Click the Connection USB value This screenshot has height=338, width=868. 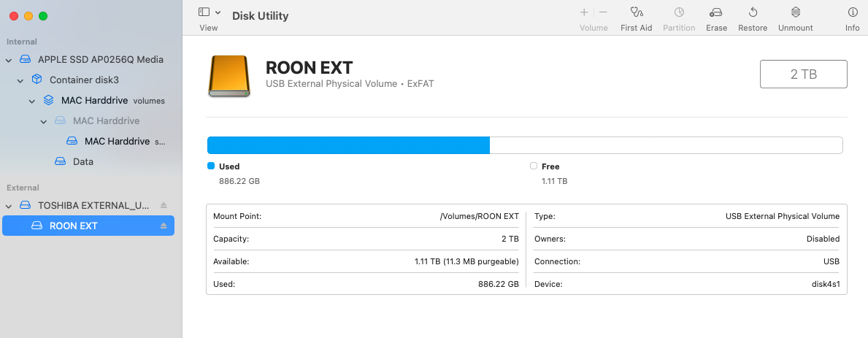coord(831,261)
